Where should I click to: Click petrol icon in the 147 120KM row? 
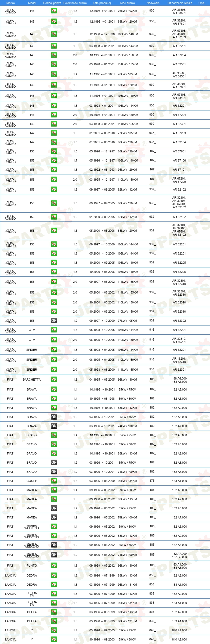[54, 142]
